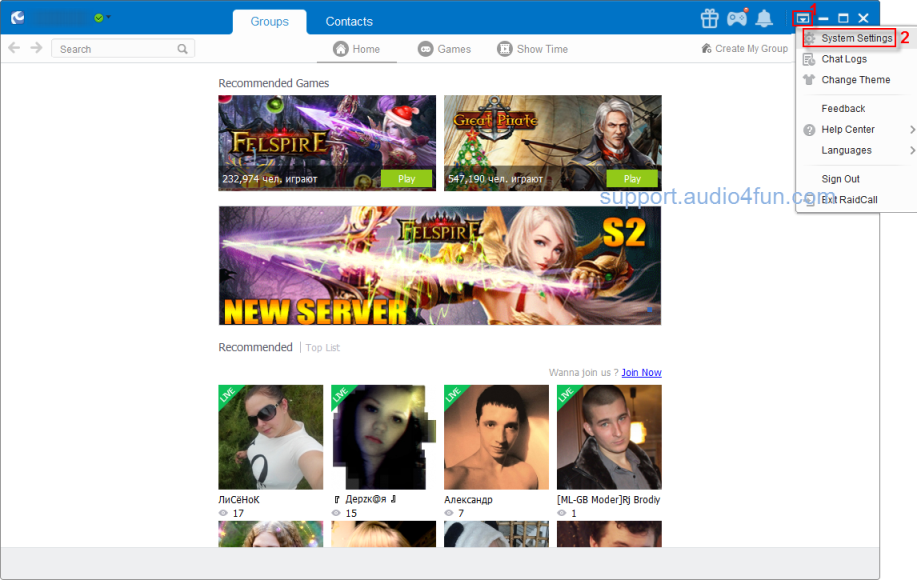917x580 pixels.
Task: Go back with the left arrow
Action: tap(14, 48)
